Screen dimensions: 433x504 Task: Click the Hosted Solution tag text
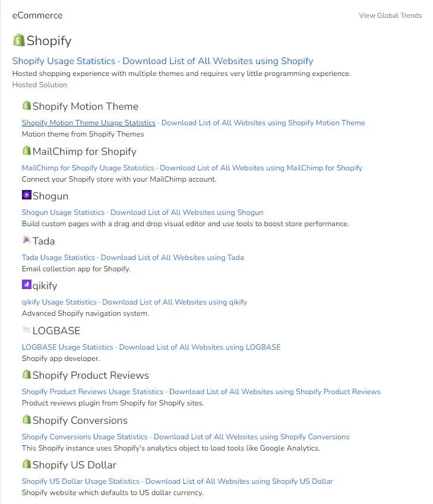click(40, 85)
